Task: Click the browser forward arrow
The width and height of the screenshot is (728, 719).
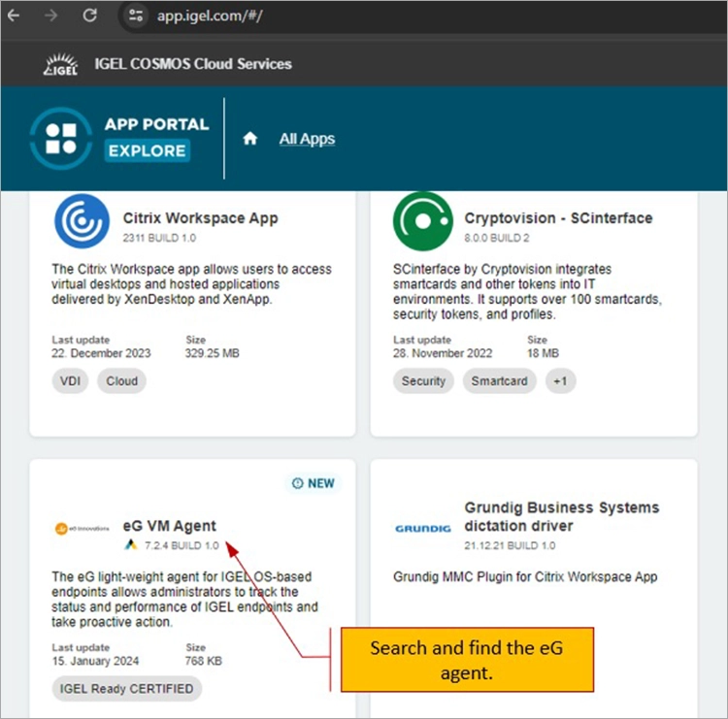Action: [51, 16]
